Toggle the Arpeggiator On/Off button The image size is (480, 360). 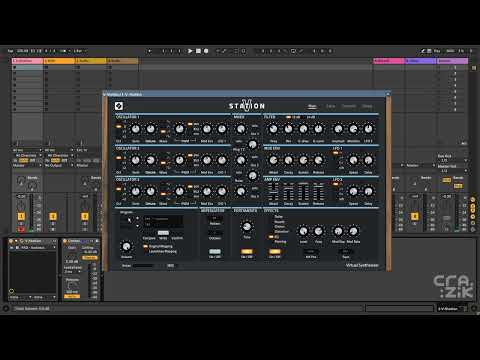[215, 252]
